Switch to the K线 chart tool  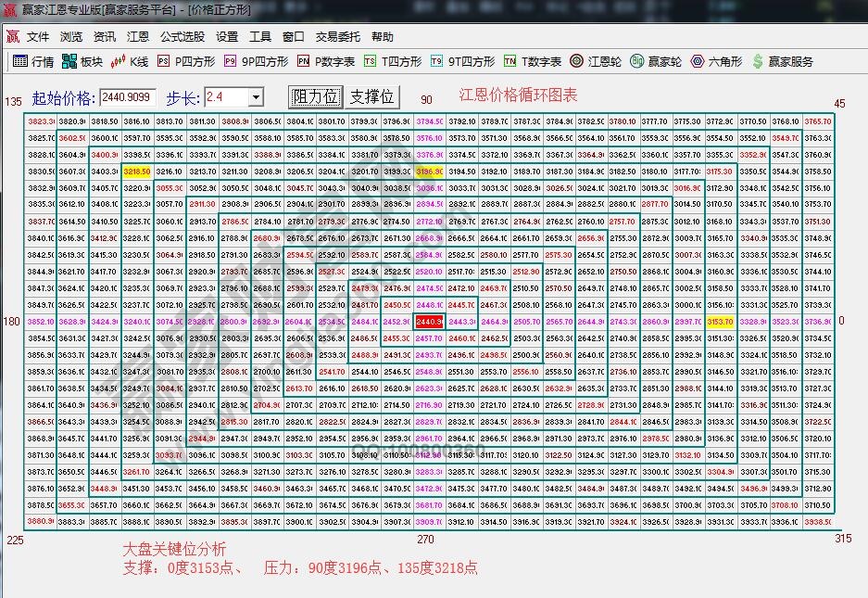(x=132, y=62)
